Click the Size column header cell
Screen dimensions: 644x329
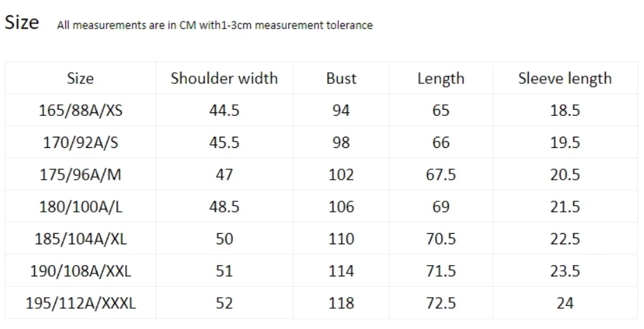(x=80, y=78)
